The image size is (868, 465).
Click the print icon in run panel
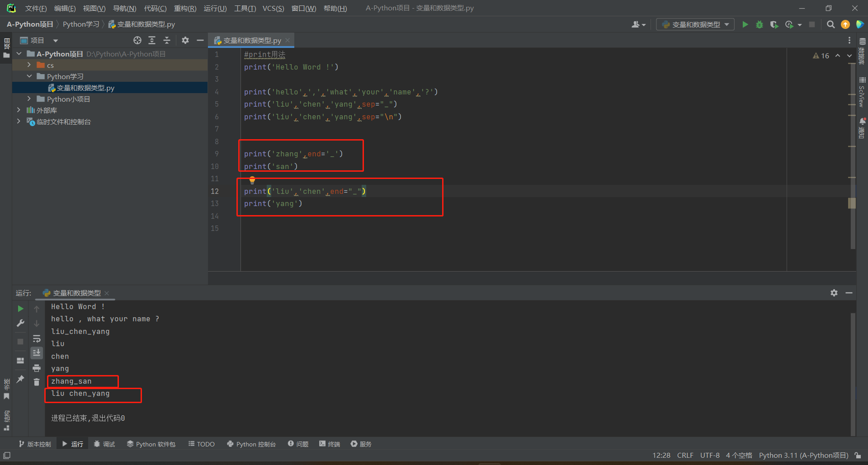(x=37, y=368)
